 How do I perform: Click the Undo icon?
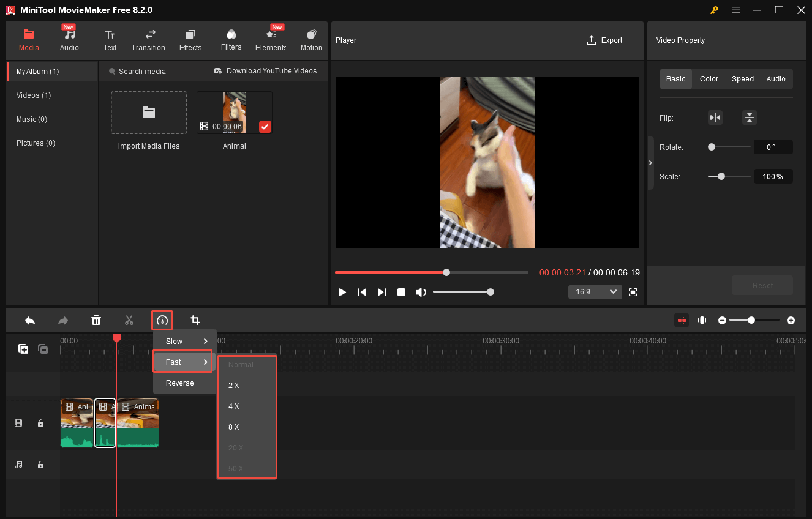click(30, 319)
